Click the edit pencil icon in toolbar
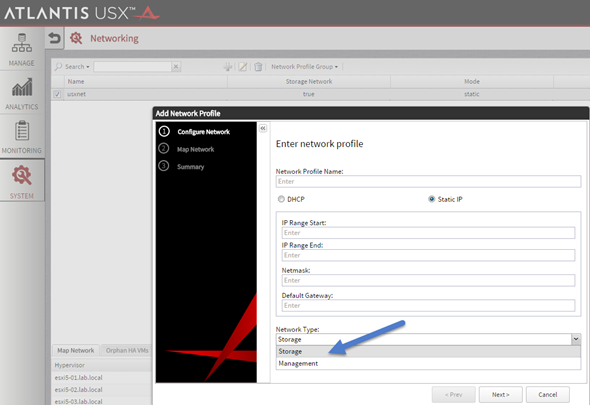 point(243,67)
